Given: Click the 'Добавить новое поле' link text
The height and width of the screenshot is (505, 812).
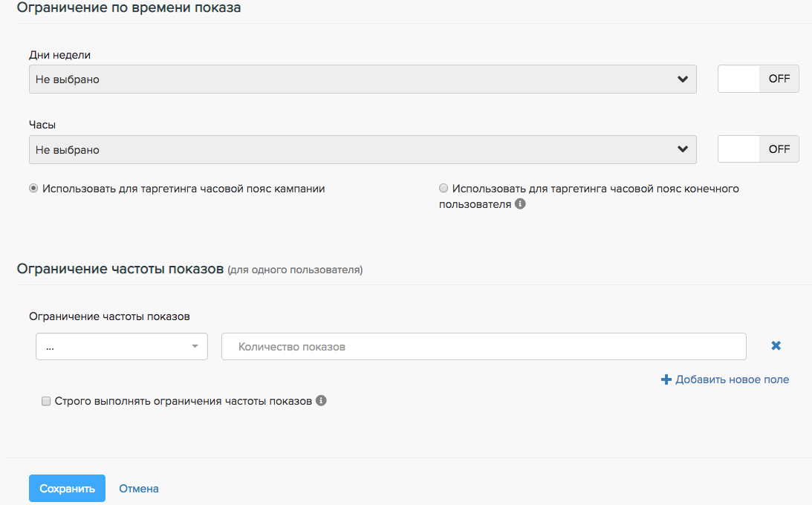Looking at the screenshot, I should [732, 379].
